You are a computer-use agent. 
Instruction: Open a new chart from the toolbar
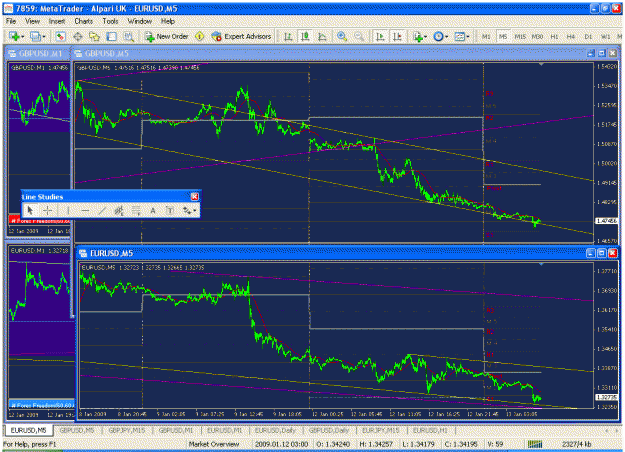tap(14, 37)
